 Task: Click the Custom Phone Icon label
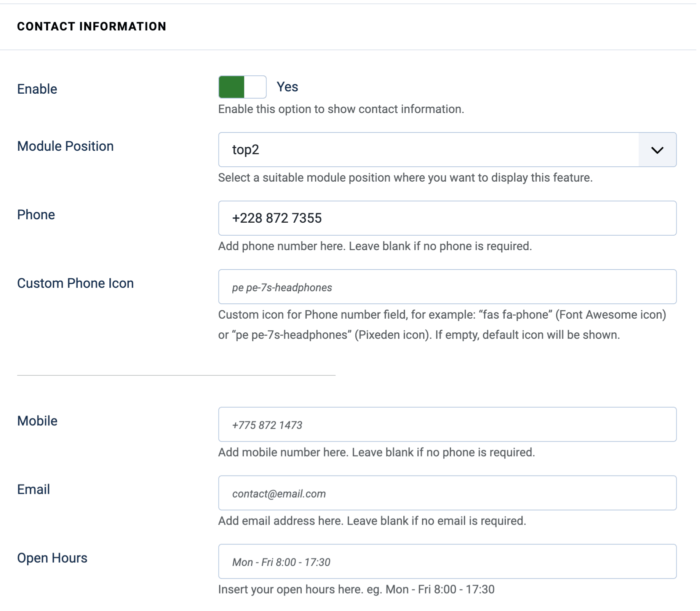(75, 283)
